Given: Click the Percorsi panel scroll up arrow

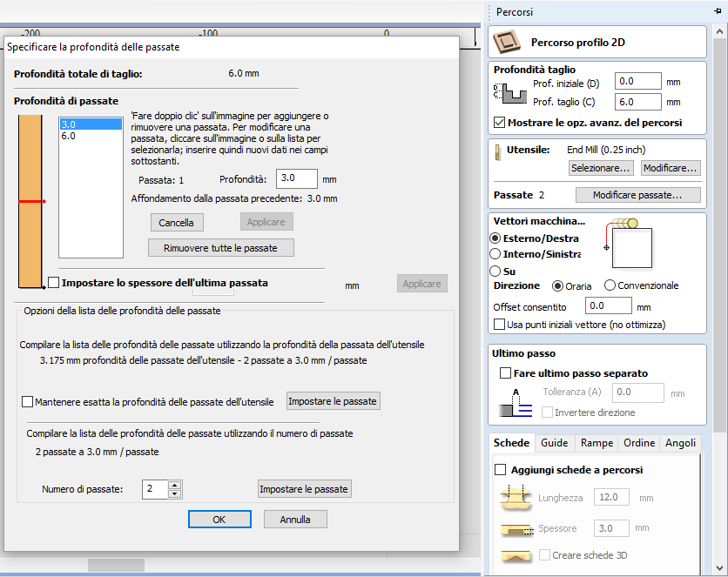Looking at the screenshot, I should pyautogui.click(x=719, y=32).
